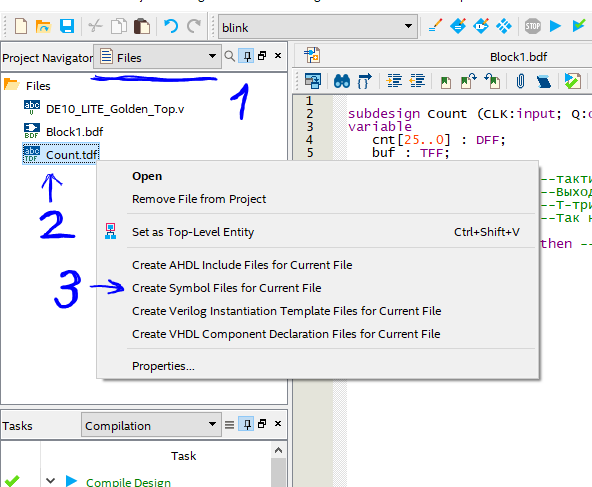
Task: Click the Tasks scrollbar up arrow
Action: pos(278,450)
